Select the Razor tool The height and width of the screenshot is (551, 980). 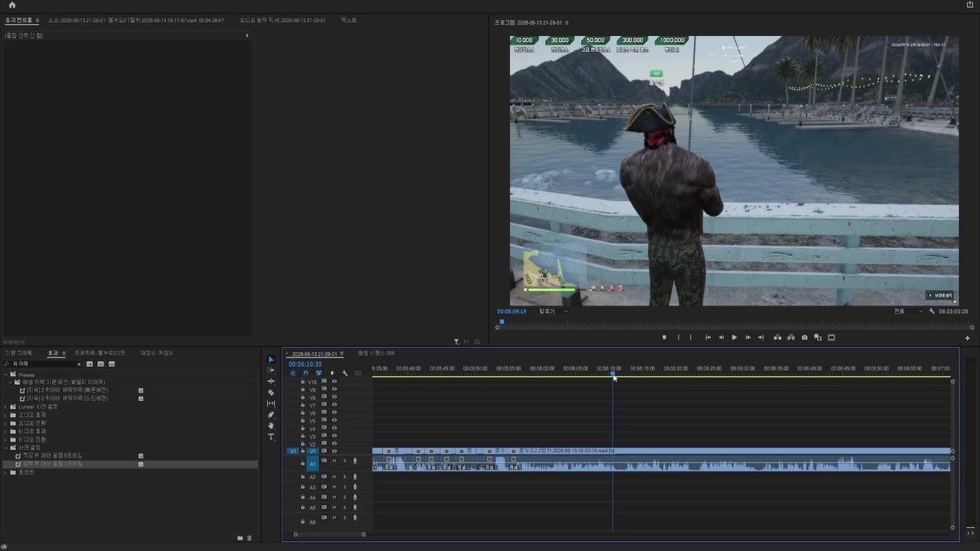click(x=271, y=393)
